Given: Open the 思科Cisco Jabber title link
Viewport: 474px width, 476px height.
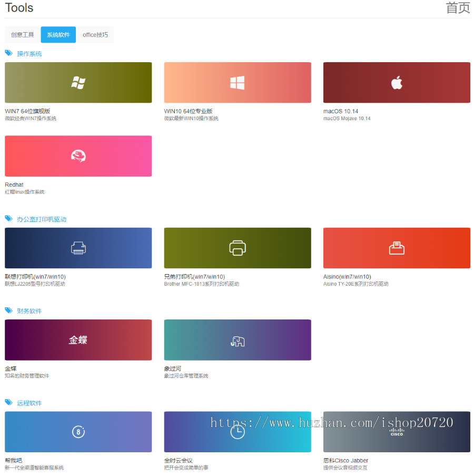Looking at the screenshot, I should (x=345, y=461).
